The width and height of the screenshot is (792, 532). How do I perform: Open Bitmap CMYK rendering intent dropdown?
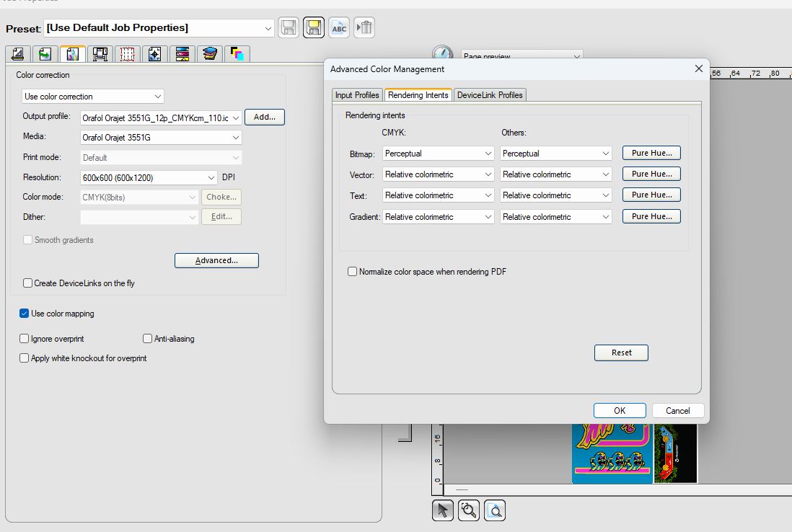438,154
